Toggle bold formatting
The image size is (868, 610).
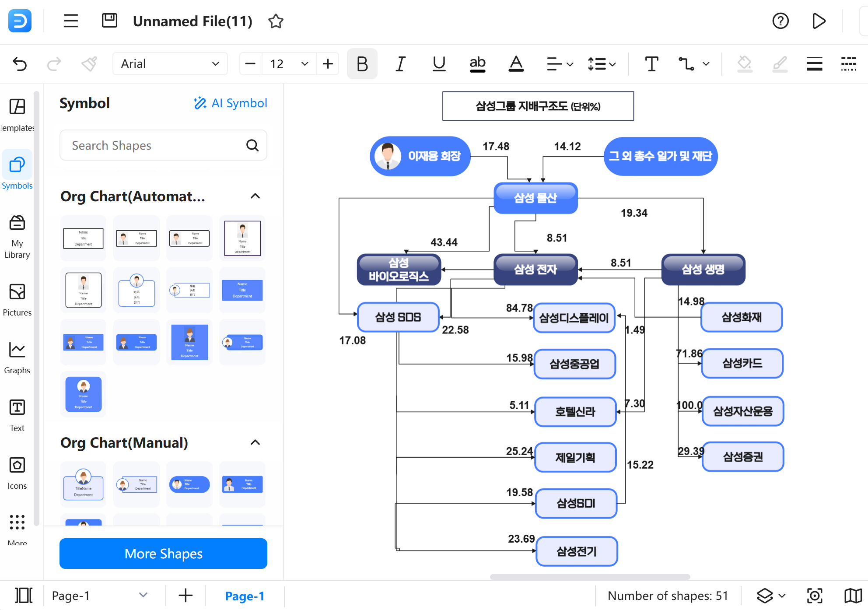(362, 64)
